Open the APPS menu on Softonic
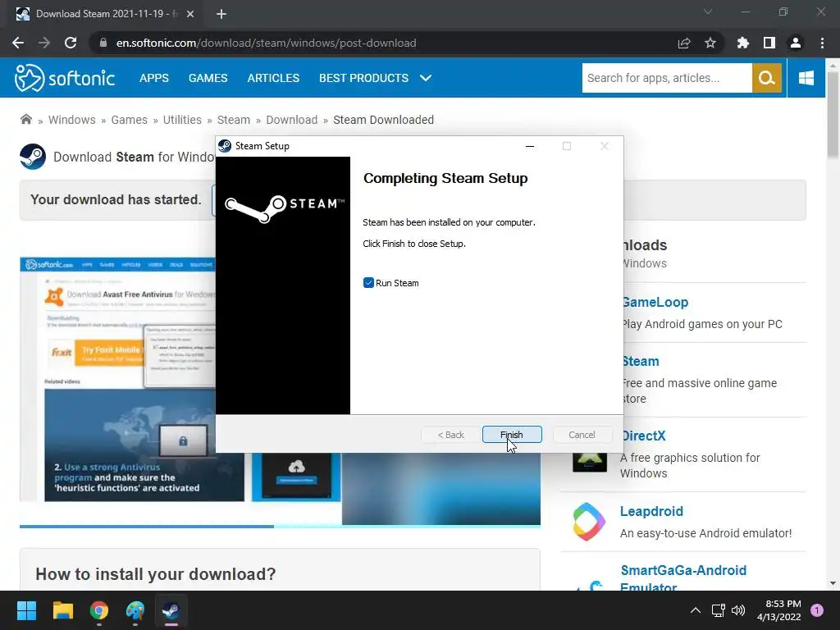The height and width of the screenshot is (630, 840). pos(153,78)
